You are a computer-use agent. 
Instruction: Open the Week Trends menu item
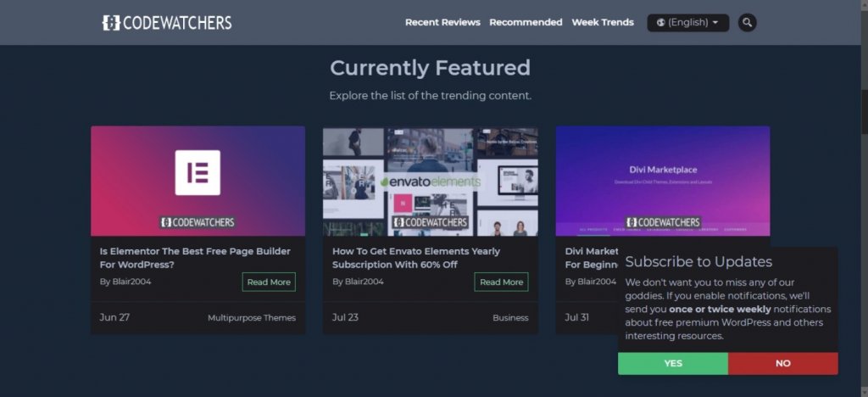(x=603, y=23)
